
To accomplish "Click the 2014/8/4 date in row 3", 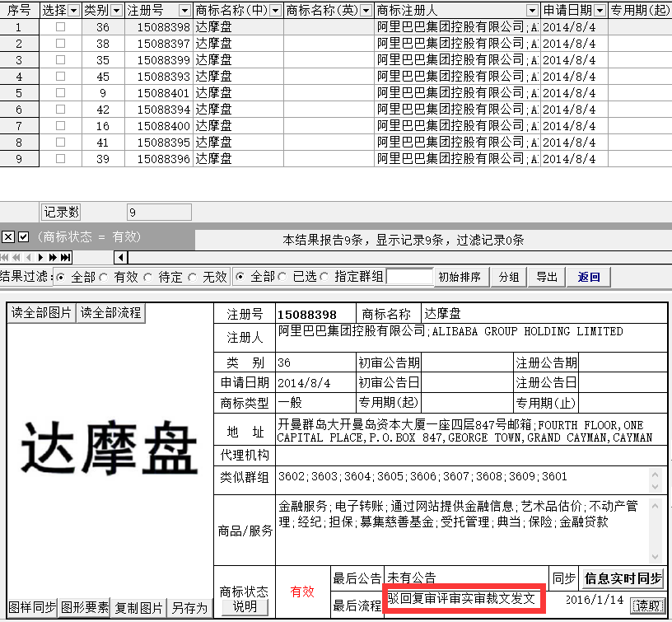I will pos(569,60).
